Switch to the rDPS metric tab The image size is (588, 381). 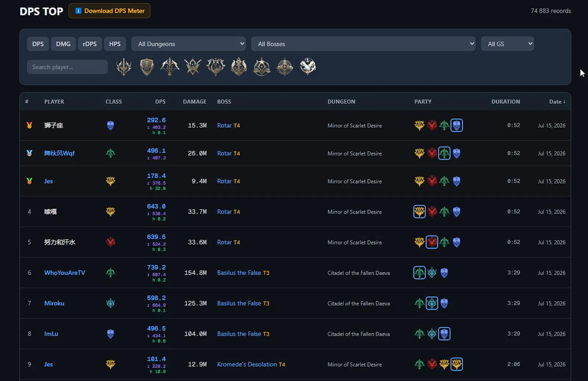(x=90, y=44)
